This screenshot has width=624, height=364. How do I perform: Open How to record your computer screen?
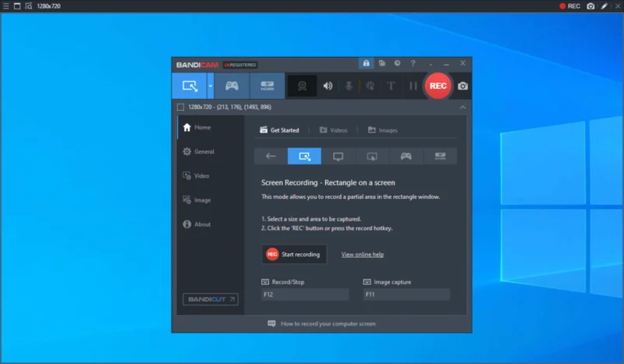pyautogui.click(x=328, y=323)
